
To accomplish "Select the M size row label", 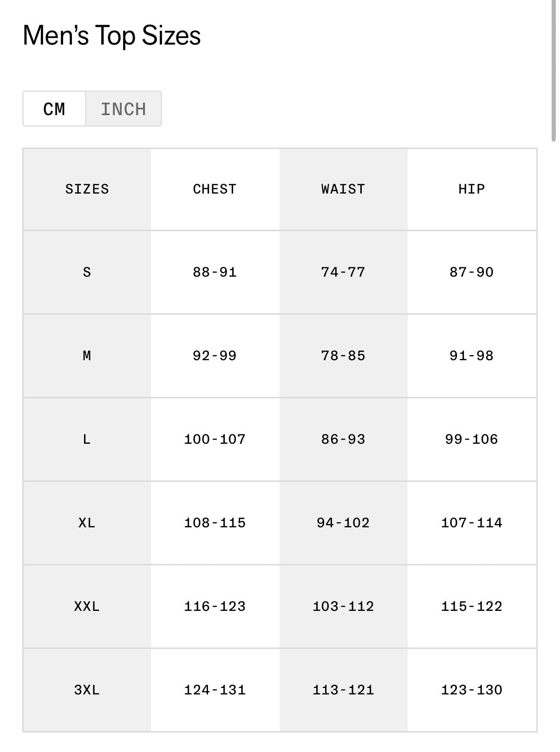I will pos(87,356).
